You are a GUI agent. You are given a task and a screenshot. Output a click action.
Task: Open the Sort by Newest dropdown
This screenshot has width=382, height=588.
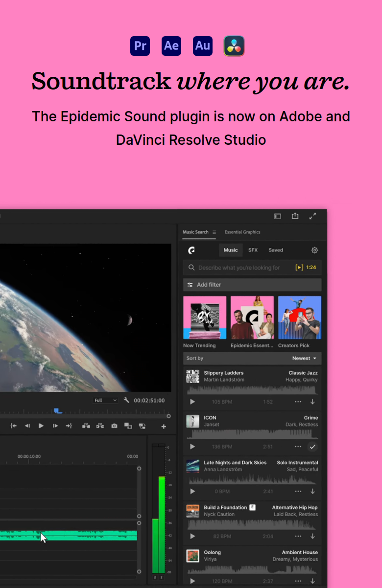click(x=304, y=359)
